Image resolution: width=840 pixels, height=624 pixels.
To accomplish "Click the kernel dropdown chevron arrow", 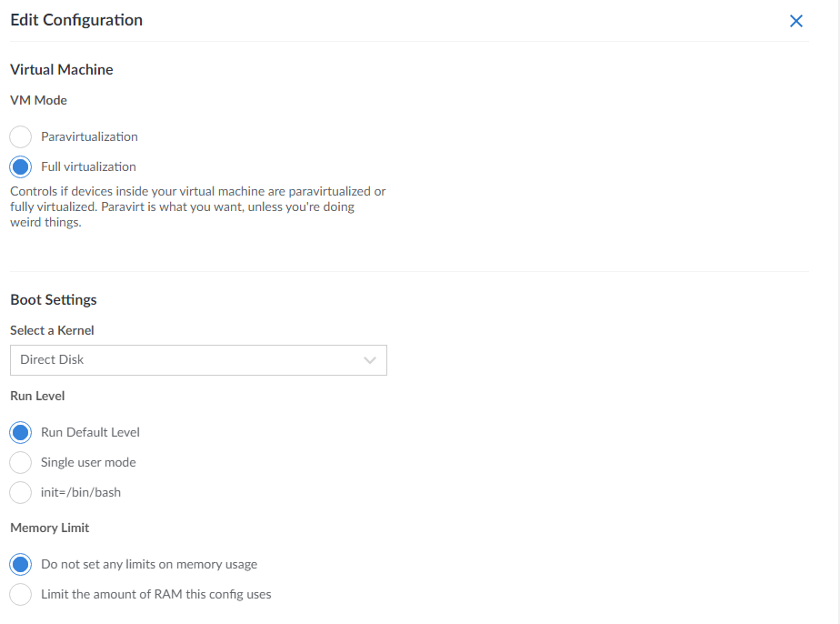I will coord(370,360).
